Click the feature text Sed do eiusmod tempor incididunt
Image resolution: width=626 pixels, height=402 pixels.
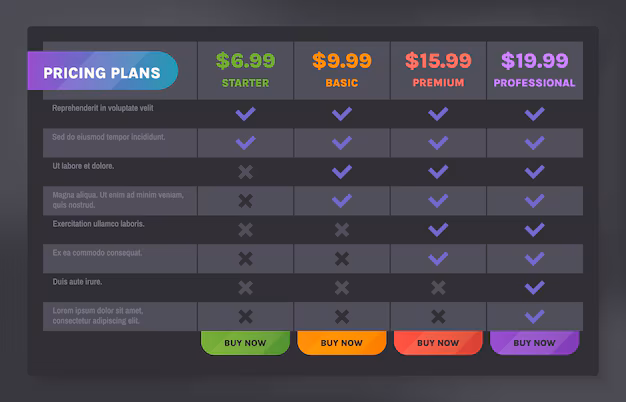(x=109, y=137)
